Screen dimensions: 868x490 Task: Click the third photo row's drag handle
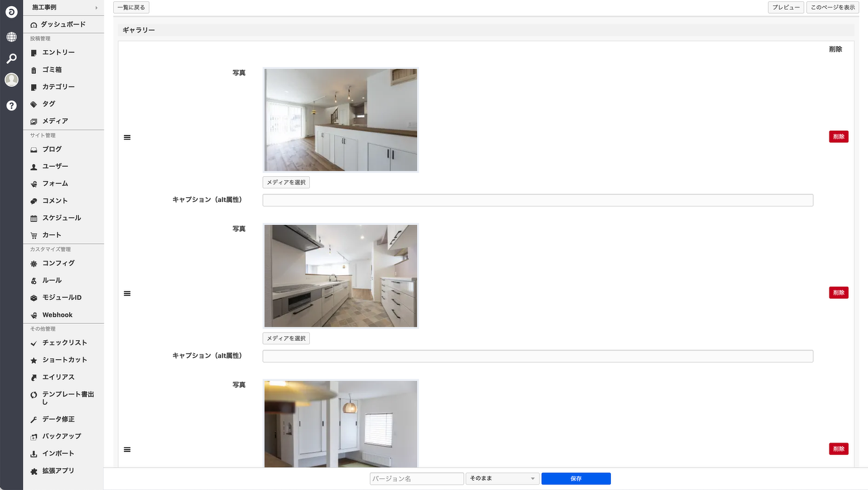[127, 449]
